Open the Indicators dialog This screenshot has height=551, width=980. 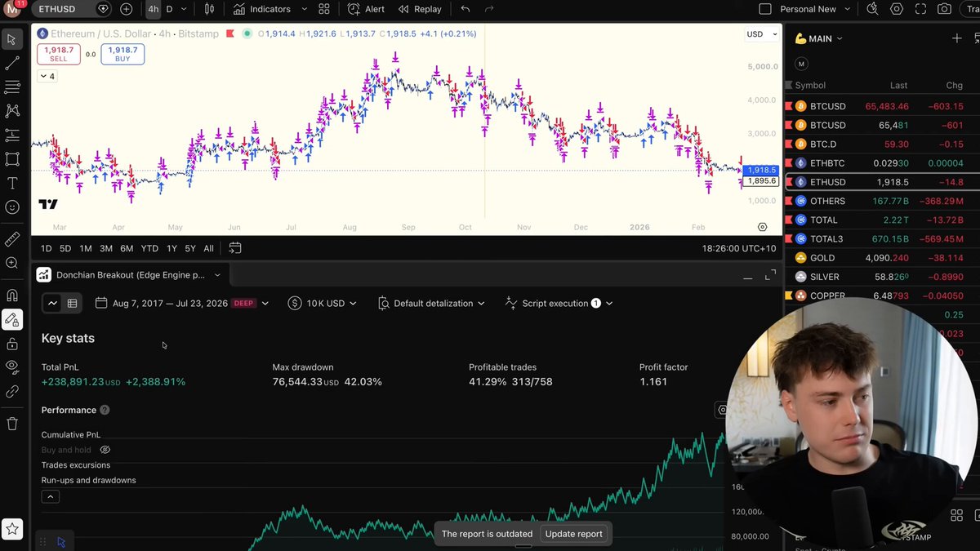pos(261,9)
